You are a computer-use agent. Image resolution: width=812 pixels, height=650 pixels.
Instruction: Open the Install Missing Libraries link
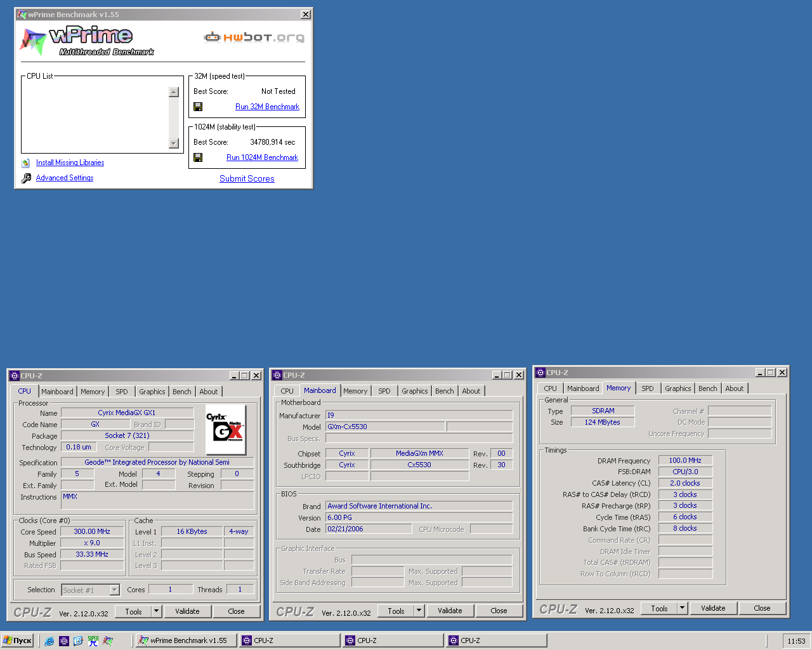click(70, 162)
